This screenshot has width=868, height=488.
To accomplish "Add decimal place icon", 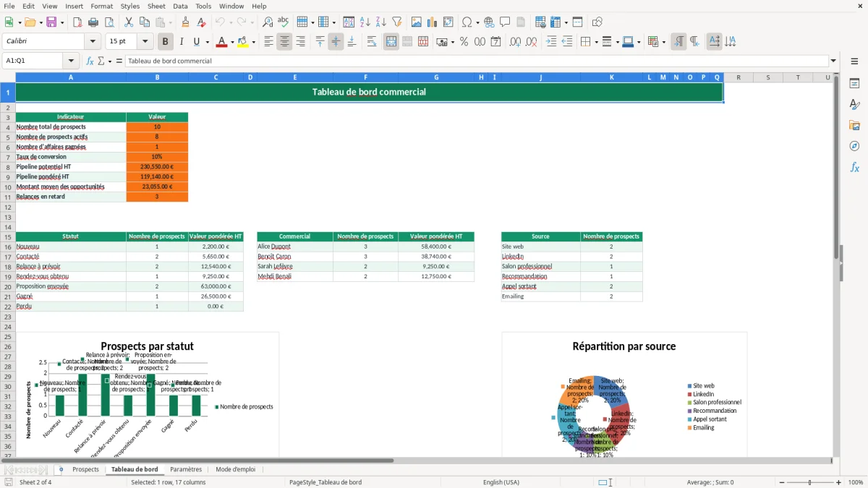I will point(516,42).
